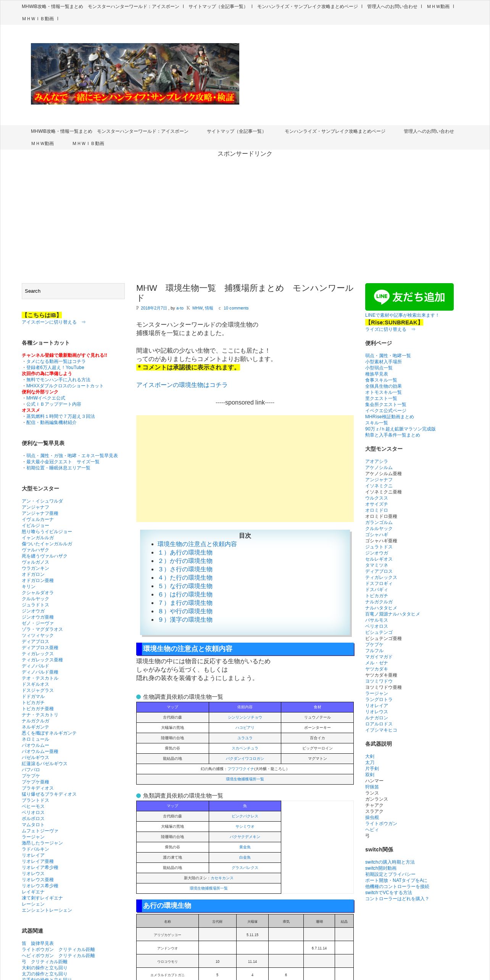This screenshot has width=490, height=980.
Task: Open 環境生物捕獲場所一覧 link under 生物調査員 table
Action: click(x=245, y=779)
